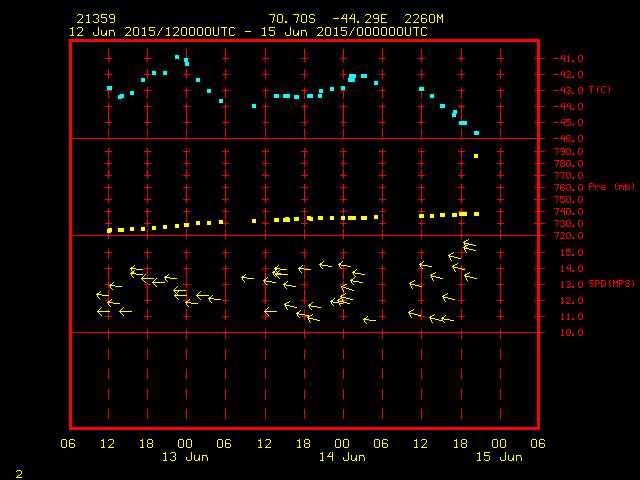Click the 00 hour label above 15 Jun
Viewport: 640px width, 480px height.
click(x=499, y=444)
